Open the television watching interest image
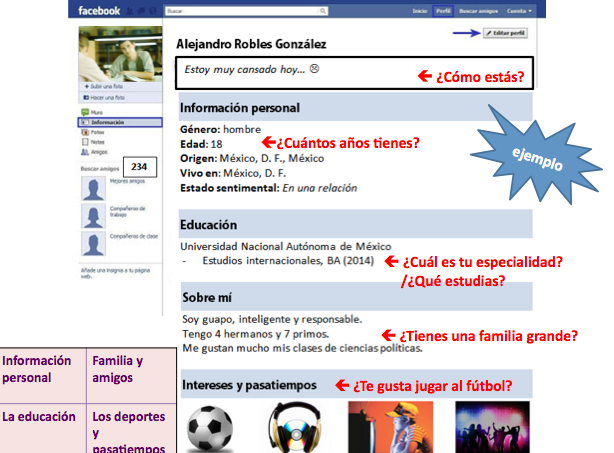Image resolution: width=614 pixels, height=453 pixels. point(391,427)
